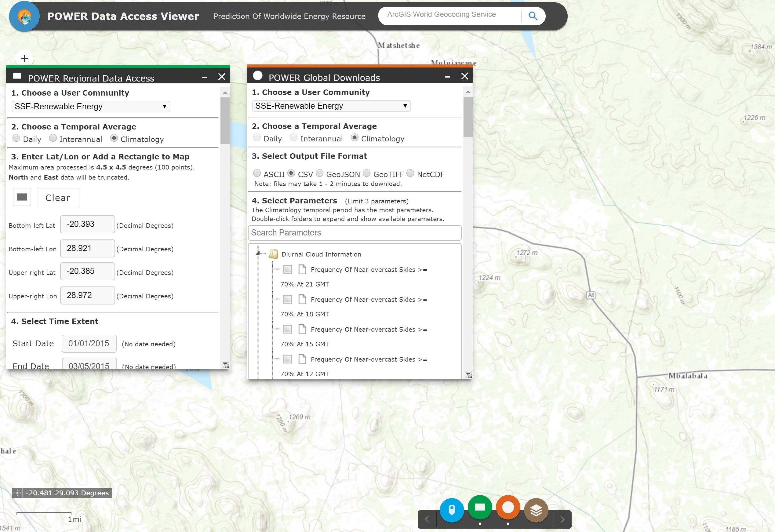The width and height of the screenshot is (775, 532).
Task: Click the Global Downloads panel scrollbar thumb
Action: coord(468,117)
